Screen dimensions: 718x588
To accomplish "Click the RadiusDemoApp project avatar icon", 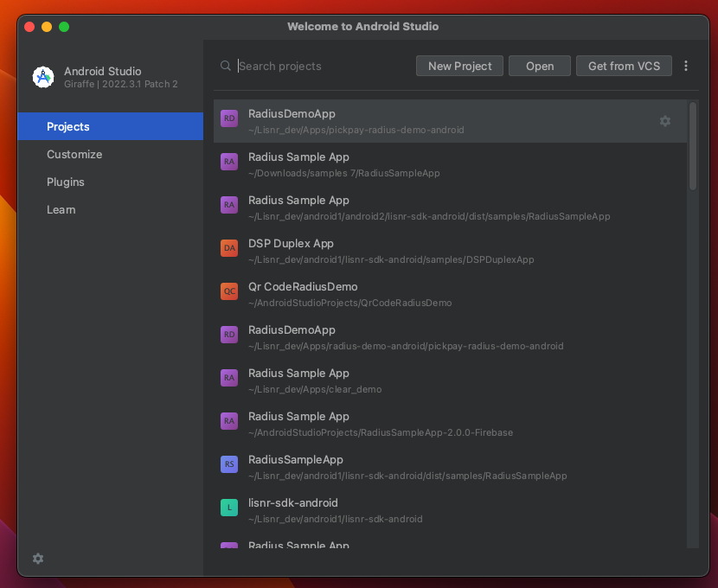I will click(228, 118).
